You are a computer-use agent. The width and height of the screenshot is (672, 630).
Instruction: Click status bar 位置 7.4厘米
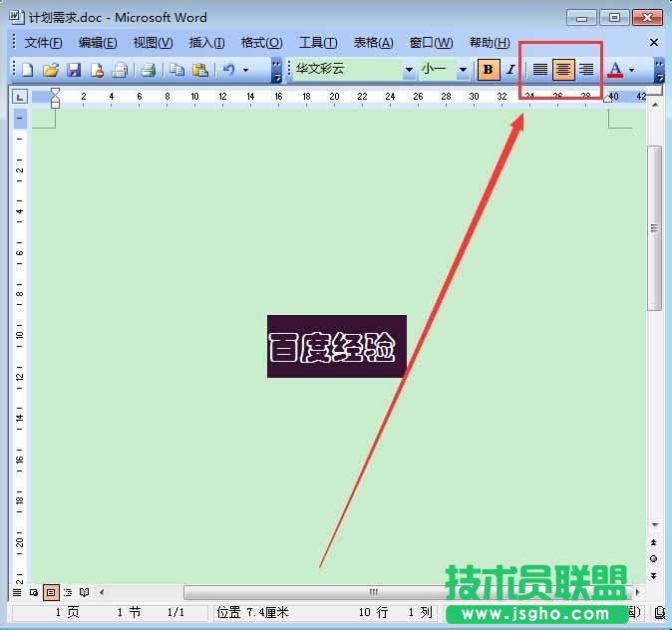pyautogui.click(x=252, y=612)
